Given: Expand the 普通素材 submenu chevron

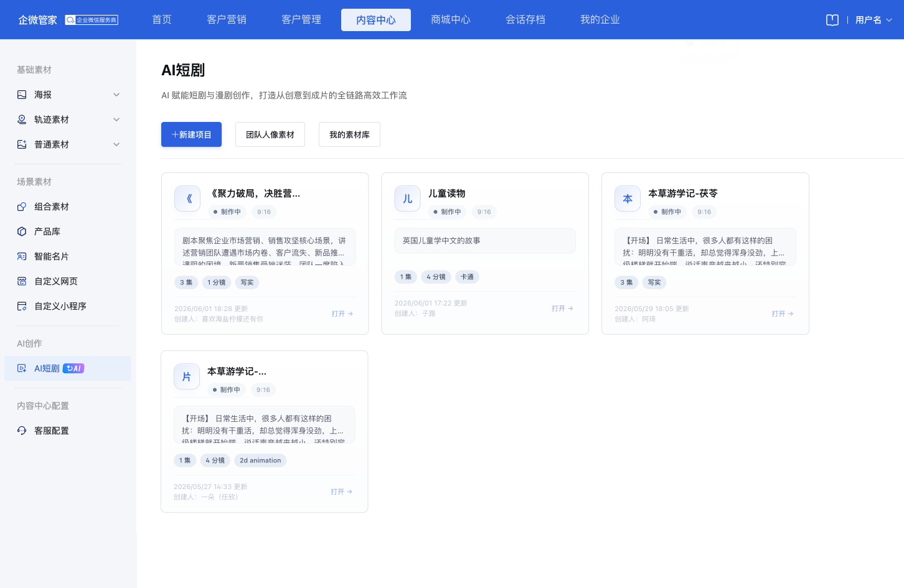Looking at the screenshot, I should (x=116, y=144).
